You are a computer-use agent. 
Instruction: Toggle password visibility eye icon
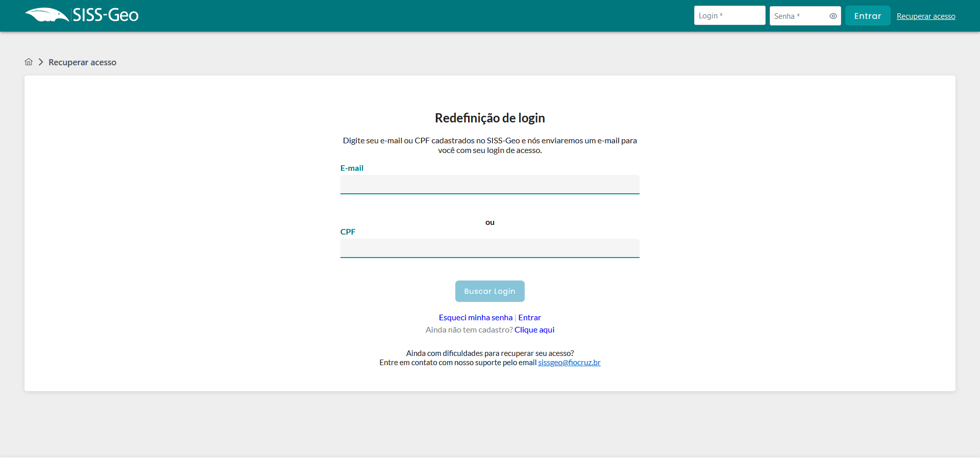tap(833, 16)
